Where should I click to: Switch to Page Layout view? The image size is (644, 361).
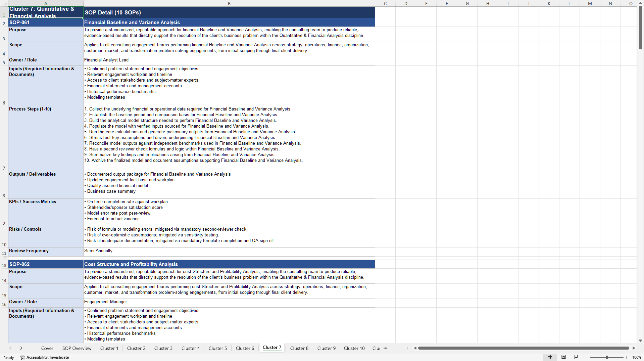pos(563,357)
